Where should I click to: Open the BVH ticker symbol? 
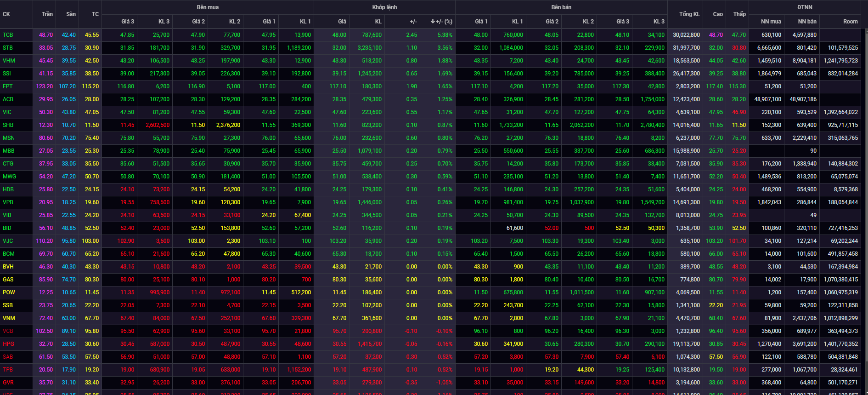8,267
